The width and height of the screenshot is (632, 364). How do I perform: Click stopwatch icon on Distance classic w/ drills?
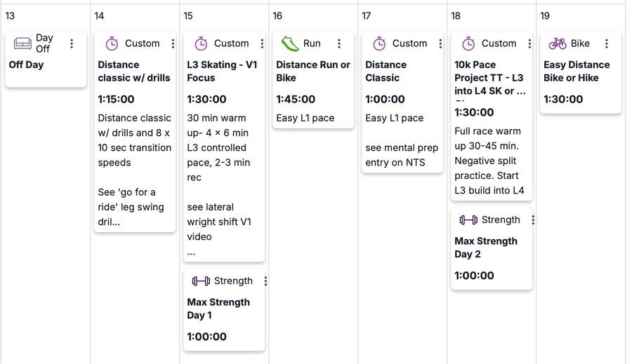click(112, 43)
